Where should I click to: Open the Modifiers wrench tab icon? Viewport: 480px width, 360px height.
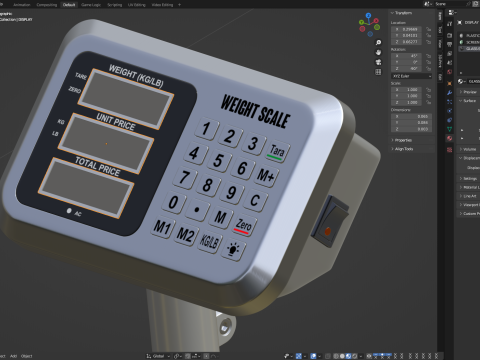(x=450, y=93)
